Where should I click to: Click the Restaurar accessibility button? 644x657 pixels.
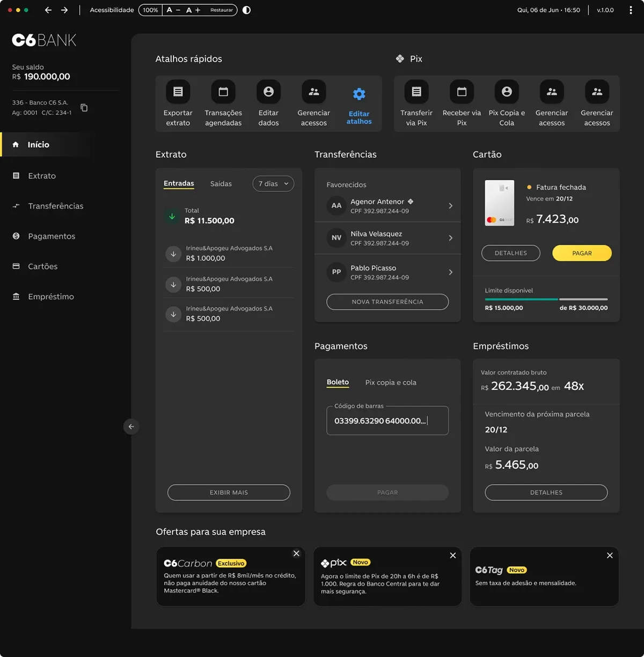pyautogui.click(x=222, y=10)
